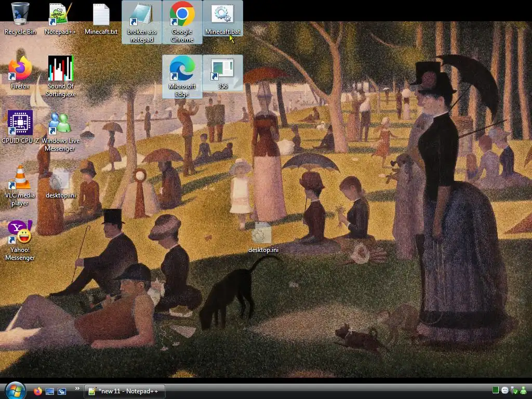
Task: Select the Sound Of Sorting.exe icon
Action: pyautogui.click(x=60, y=76)
